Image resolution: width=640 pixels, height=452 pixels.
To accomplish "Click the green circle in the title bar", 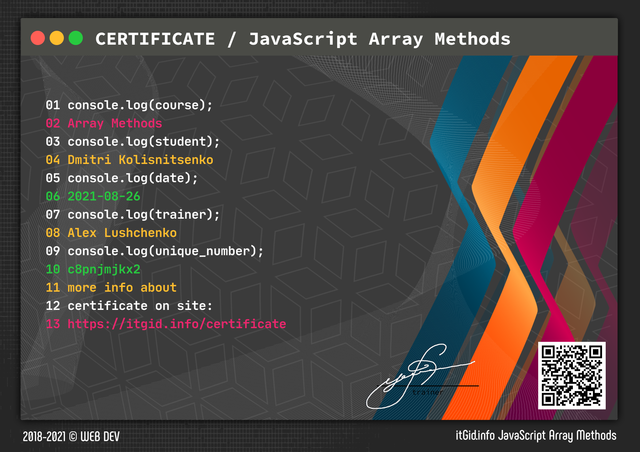I will tap(76, 38).
